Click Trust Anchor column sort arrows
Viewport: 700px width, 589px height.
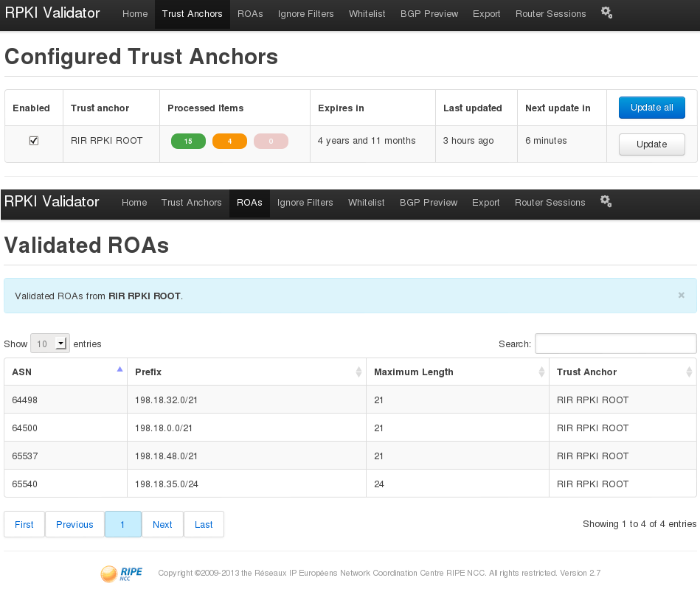click(689, 372)
